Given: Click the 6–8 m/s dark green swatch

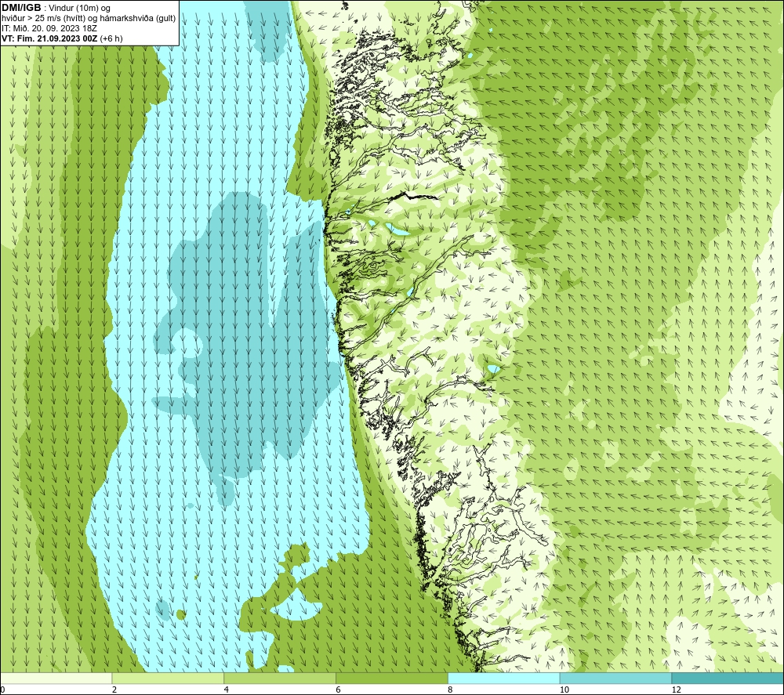Looking at the screenshot, I should click(392, 678).
